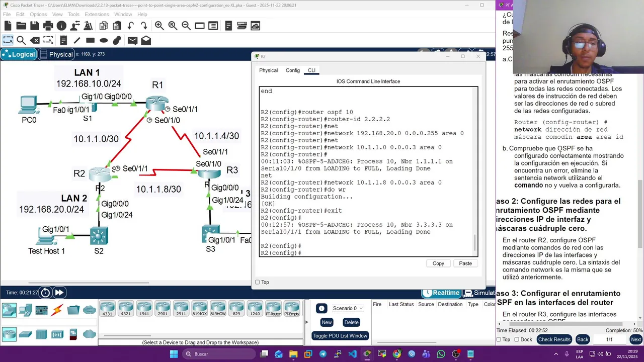Click Toggle PDU List Window button
This screenshot has height=362, width=644.
pyautogui.click(x=340, y=336)
